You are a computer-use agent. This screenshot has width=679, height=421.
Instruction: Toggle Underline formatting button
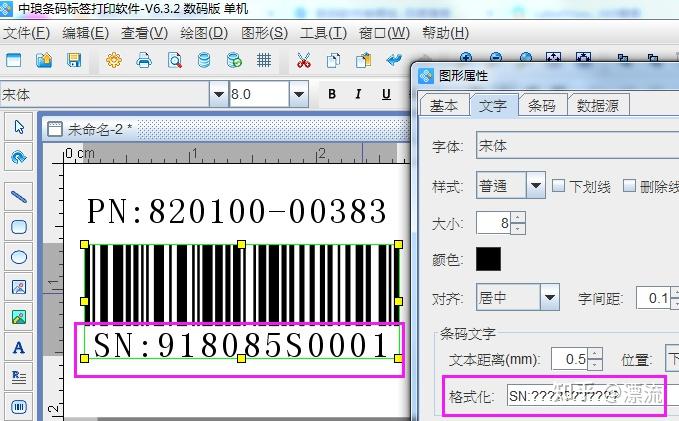coord(386,94)
